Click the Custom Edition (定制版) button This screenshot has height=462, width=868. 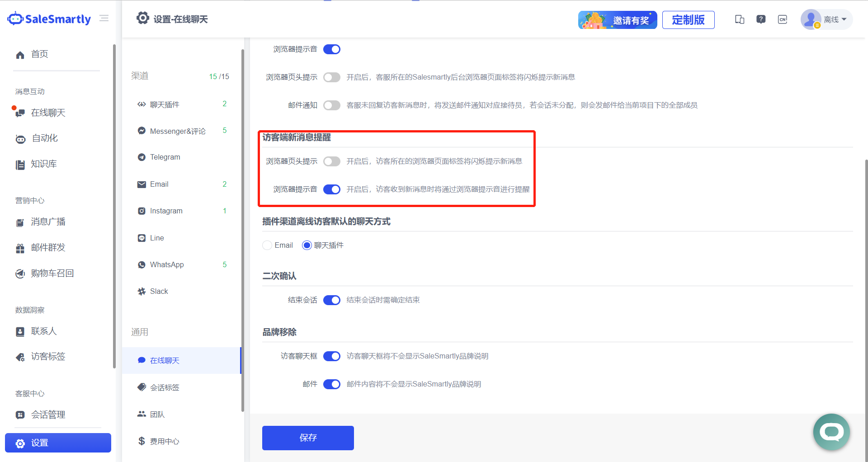coord(688,20)
